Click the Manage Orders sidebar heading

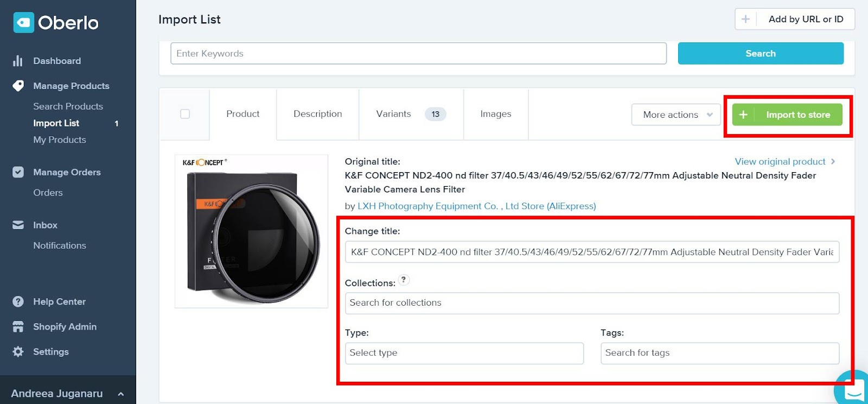67,172
